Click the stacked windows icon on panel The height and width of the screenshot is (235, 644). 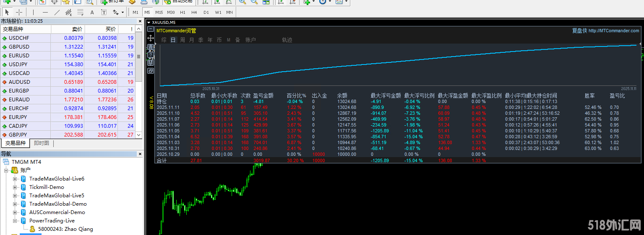click(x=150, y=71)
